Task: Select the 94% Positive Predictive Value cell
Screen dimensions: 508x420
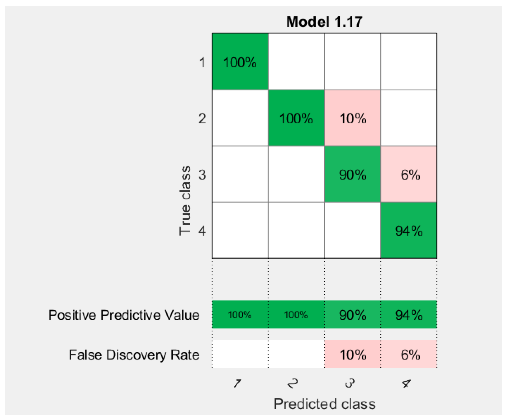Action: 409,315
